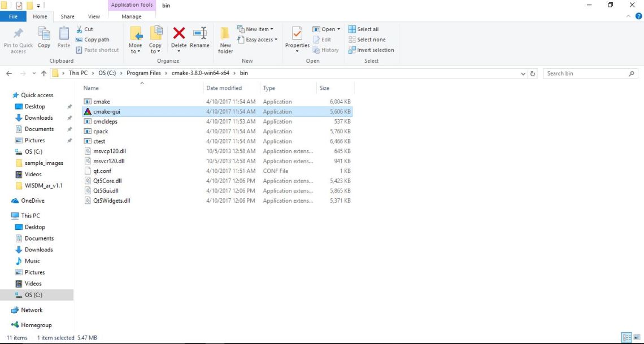The height and width of the screenshot is (344, 644).
Task: Select the msvcp120.dll file
Action: pos(217,151)
